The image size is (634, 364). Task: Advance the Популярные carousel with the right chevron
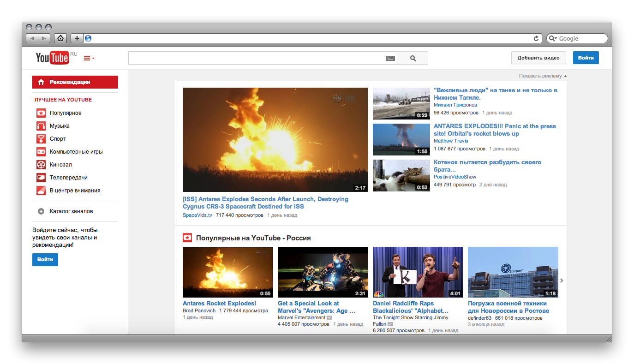coord(561,280)
